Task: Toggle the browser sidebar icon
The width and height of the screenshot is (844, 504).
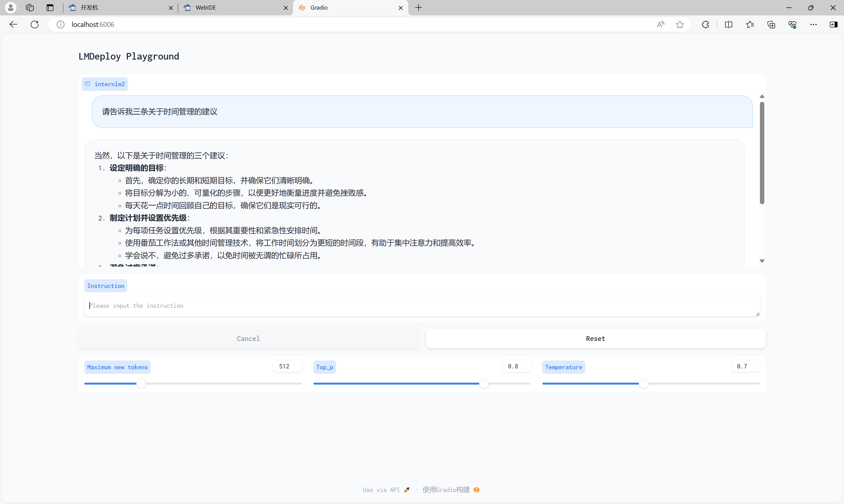Action: click(834, 24)
